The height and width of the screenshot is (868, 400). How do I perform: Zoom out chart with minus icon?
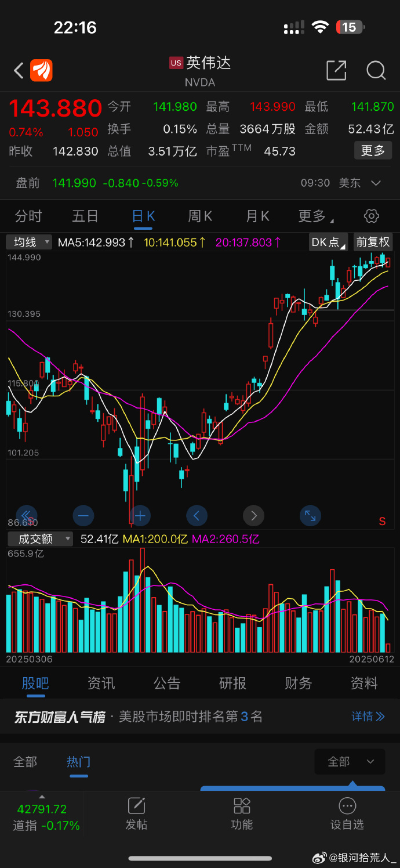pyautogui.click(x=83, y=515)
